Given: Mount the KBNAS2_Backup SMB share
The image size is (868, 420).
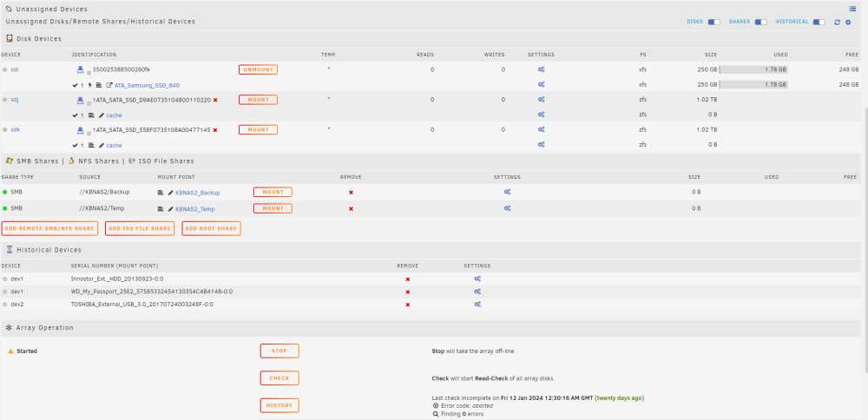Looking at the screenshot, I should (273, 192).
